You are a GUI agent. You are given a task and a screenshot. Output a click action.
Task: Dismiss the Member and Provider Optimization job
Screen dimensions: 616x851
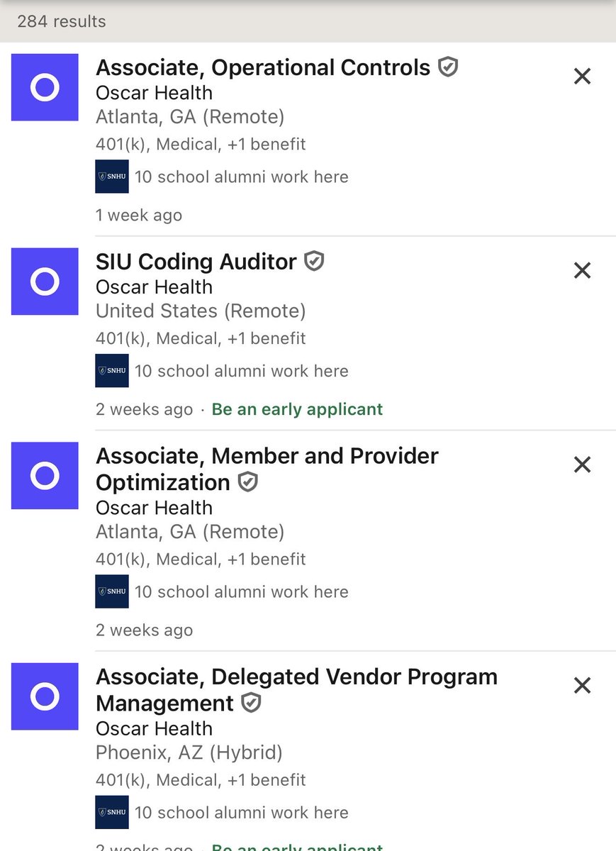coord(582,465)
